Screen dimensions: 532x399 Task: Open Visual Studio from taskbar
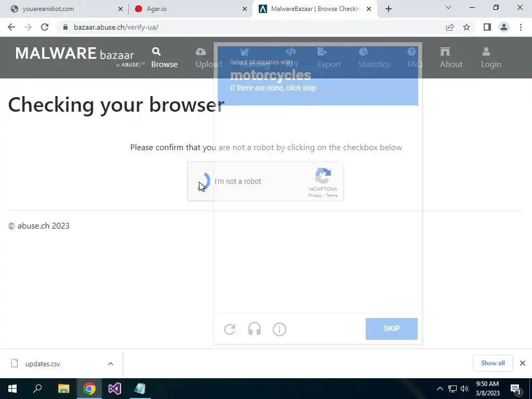tap(115, 389)
